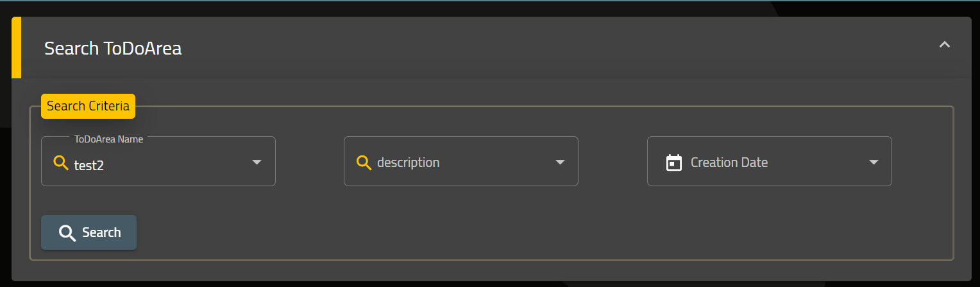Image resolution: width=980 pixels, height=287 pixels.
Task: Click the Creation Date placeholder text
Action: (729, 162)
